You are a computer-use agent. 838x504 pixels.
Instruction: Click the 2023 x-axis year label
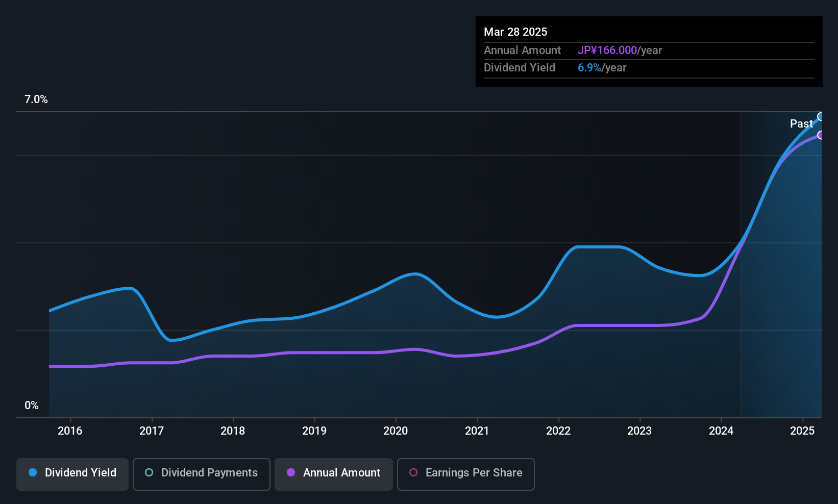click(x=639, y=431)
